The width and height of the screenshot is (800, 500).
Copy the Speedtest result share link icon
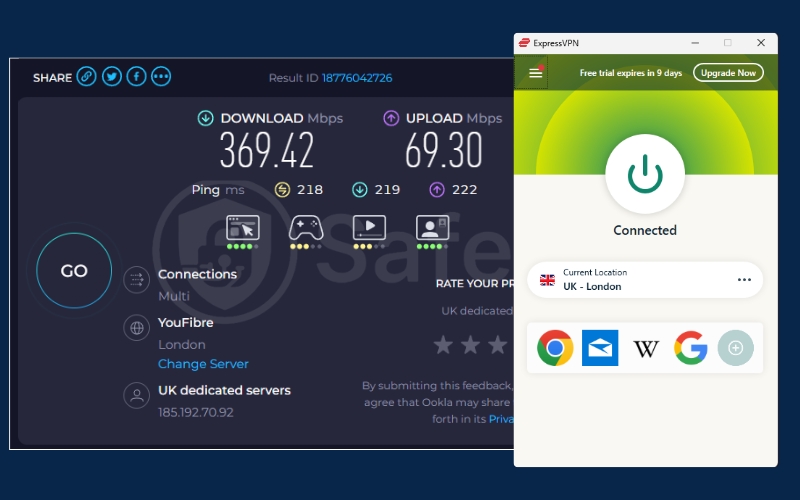tap(86, 77)
